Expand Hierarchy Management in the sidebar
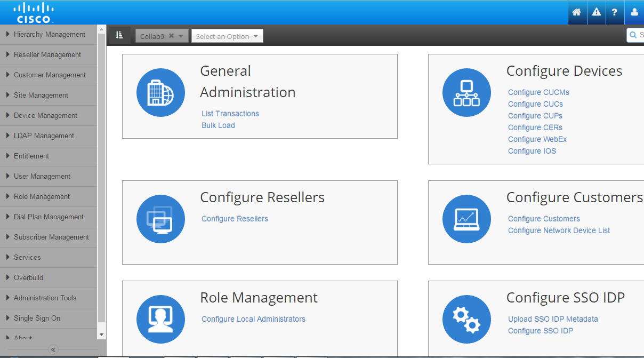 [x=49, y=35]
